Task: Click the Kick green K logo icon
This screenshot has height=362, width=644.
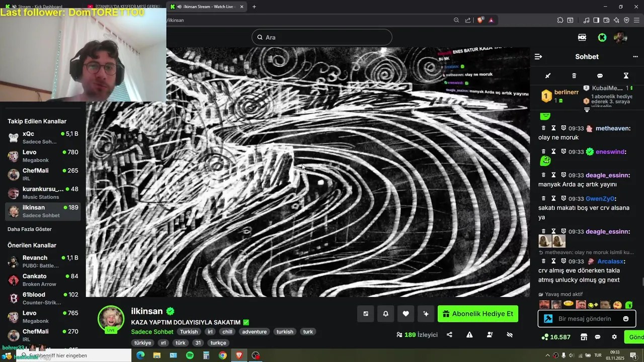Action: point(602,37)
